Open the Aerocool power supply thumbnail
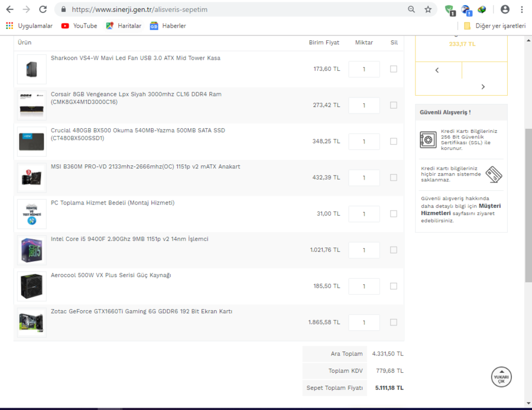 [x=31, y=286]
